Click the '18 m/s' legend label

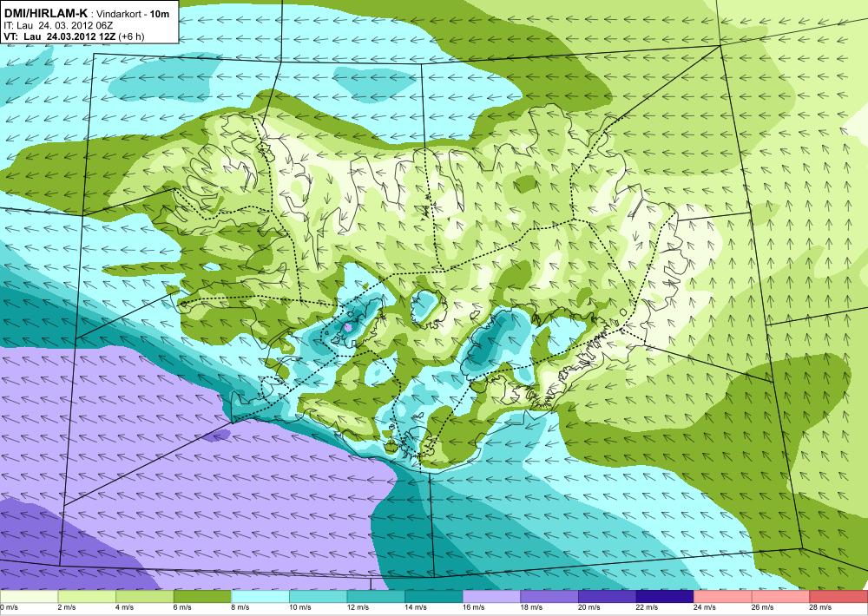pyautogui.click(x=531, y=607)
